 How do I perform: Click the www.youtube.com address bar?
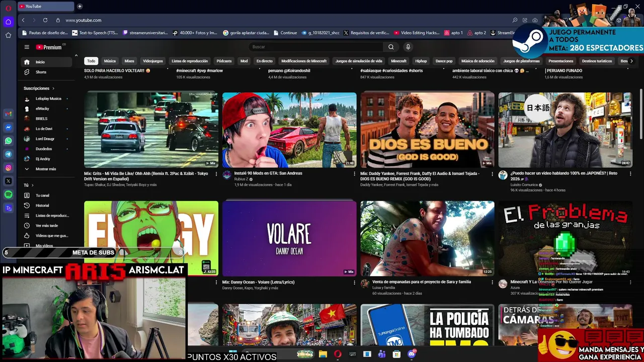(x=83, y=20)
